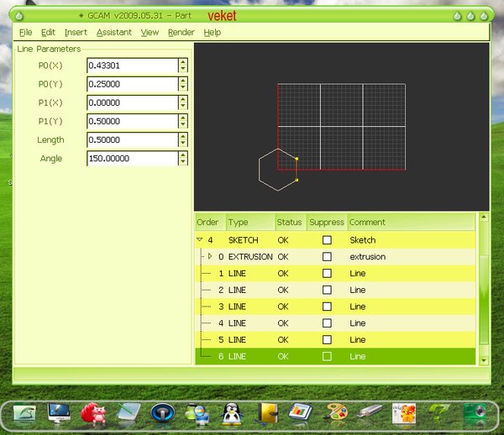This screenshot has height=435, width=504.
Task: Click the computer monitor dock icon
Action: point(60,412)
